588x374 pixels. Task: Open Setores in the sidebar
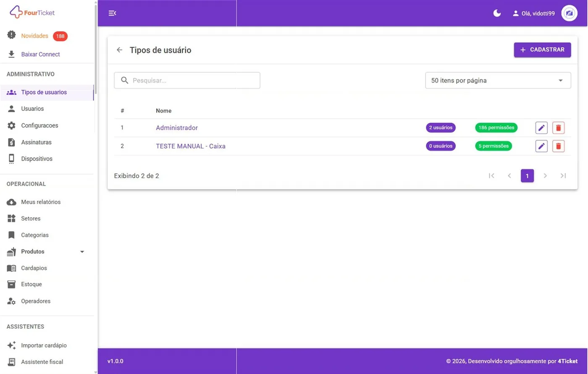pyautogui.click(x=31, y=218)
